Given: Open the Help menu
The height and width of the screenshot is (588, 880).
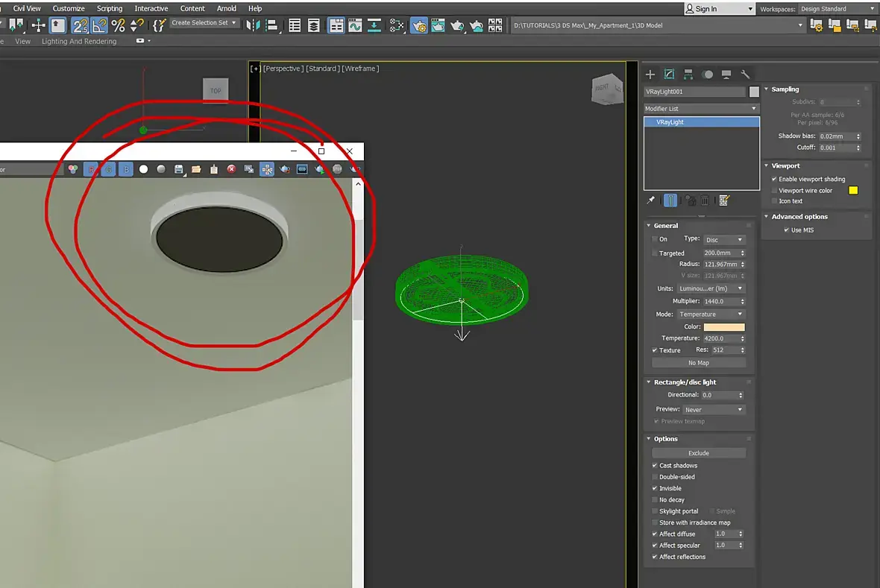Looking at the screenshot, I should click(x=255, y=8).
